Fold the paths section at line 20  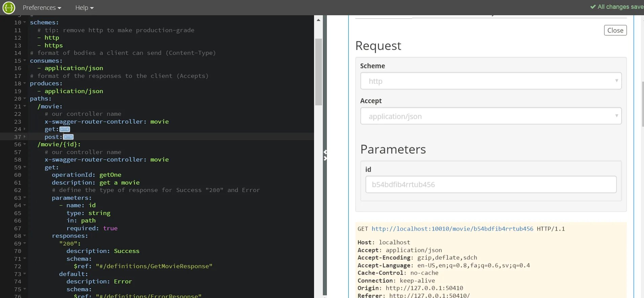(x=25, y=99)
